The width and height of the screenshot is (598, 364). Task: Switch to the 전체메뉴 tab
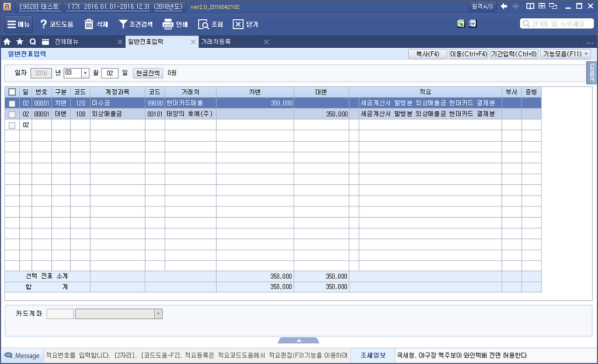click(67, 42)
